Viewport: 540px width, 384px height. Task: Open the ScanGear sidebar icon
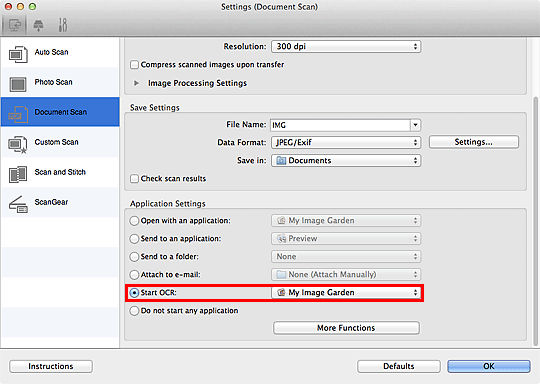pos(18,204)
